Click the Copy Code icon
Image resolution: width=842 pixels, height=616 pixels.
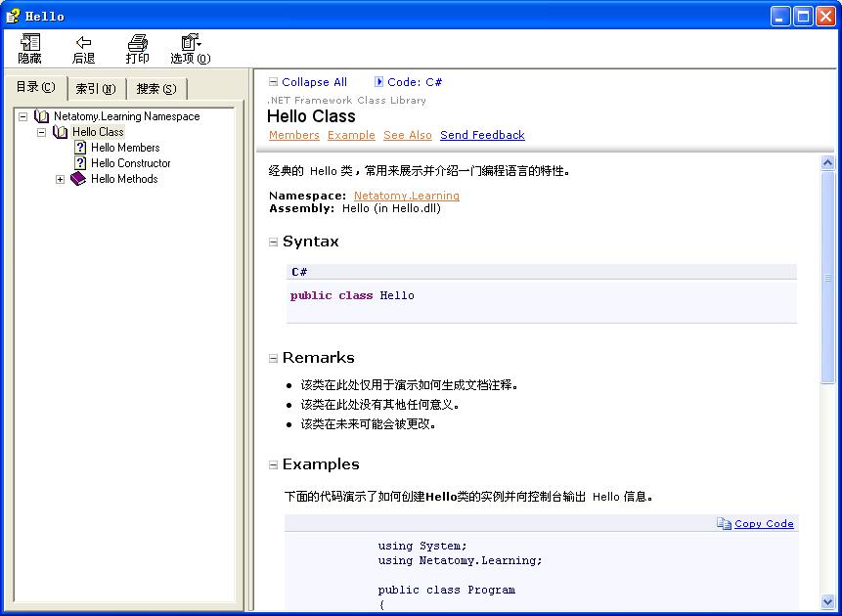pos(724,524)
